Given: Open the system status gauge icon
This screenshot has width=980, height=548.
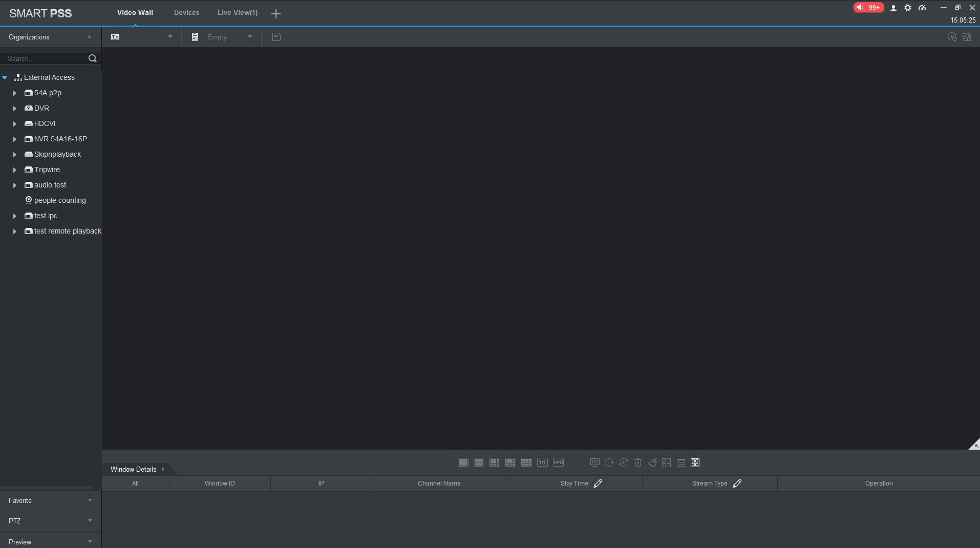Looking at the screenshot, I should (922, 8).
